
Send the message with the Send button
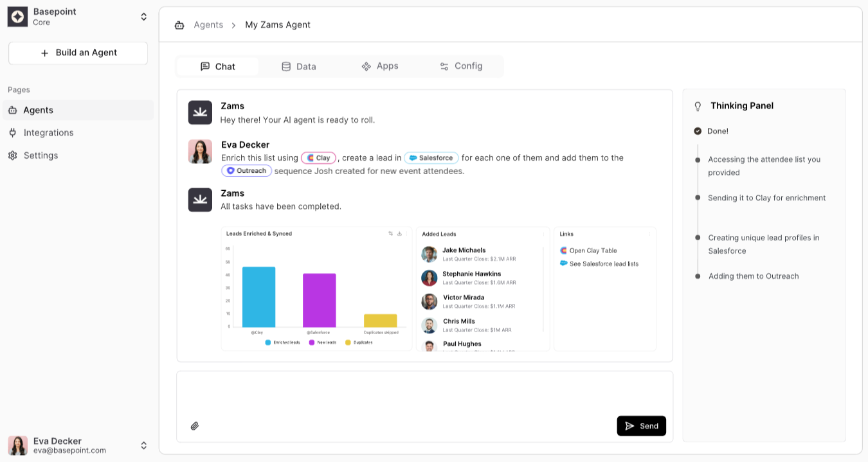point(642,426)
